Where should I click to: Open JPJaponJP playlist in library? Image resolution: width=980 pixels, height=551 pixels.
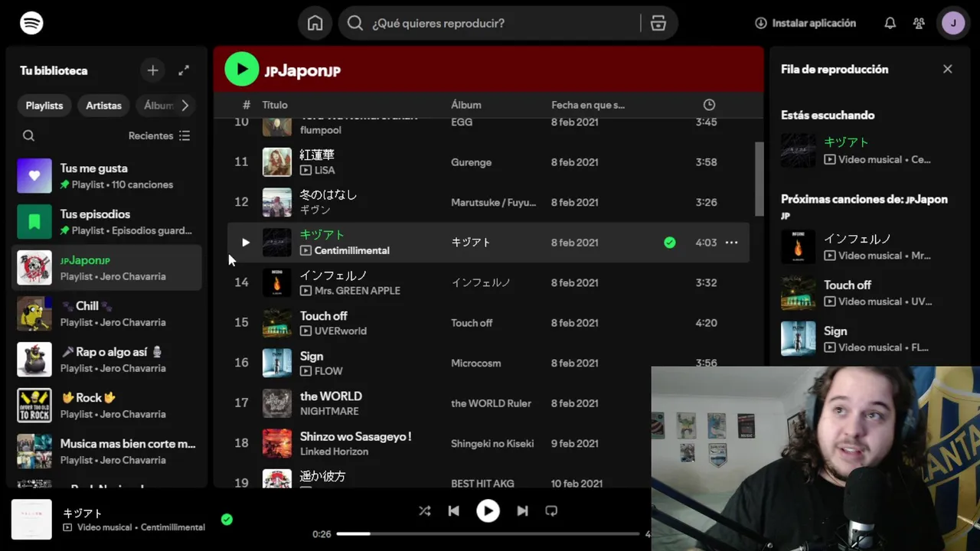point(107,268)
